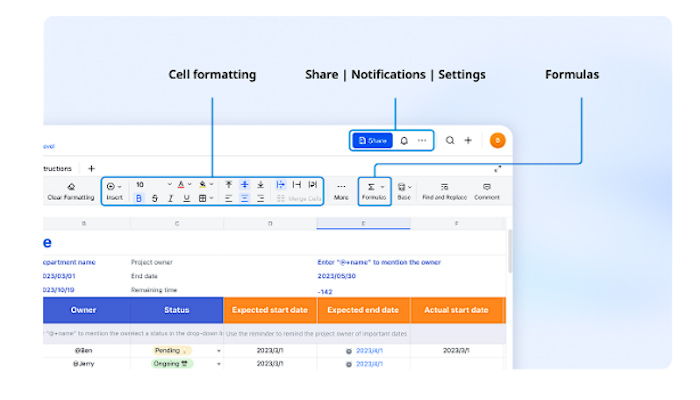Click the Comment icon
700x400 pixels.
click(487, 191)
